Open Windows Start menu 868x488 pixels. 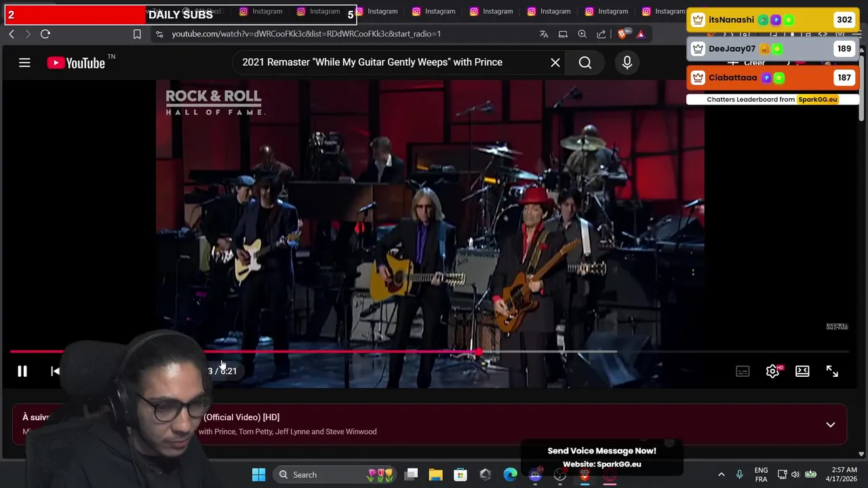pyautogui.click(x=258, y=475)
